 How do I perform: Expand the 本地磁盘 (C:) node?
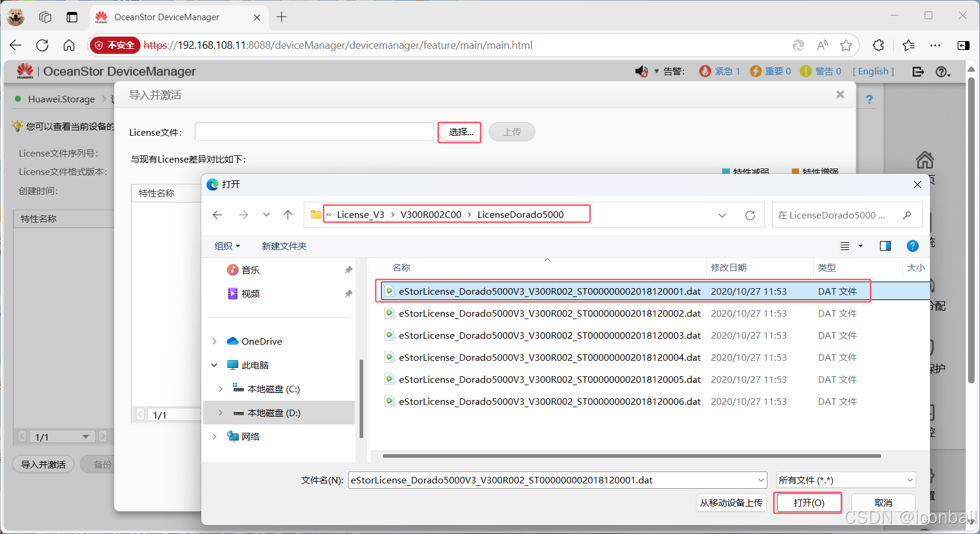point(220,389)
